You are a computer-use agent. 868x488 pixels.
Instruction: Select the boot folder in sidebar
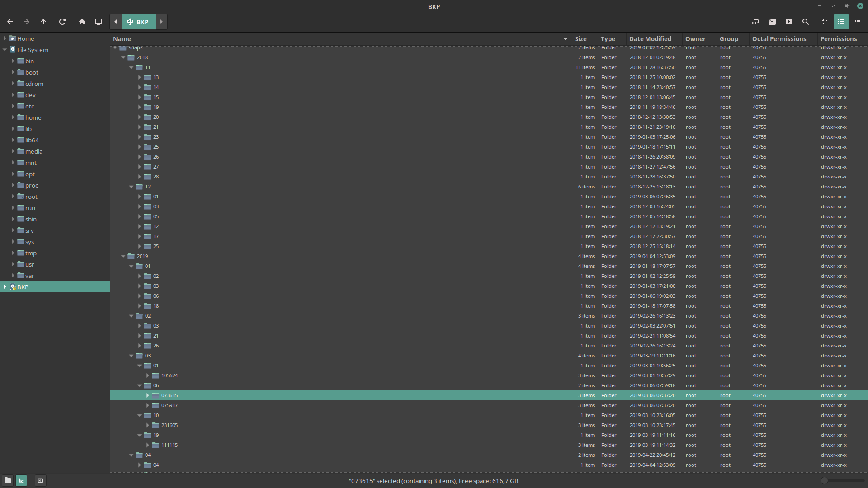32,72
